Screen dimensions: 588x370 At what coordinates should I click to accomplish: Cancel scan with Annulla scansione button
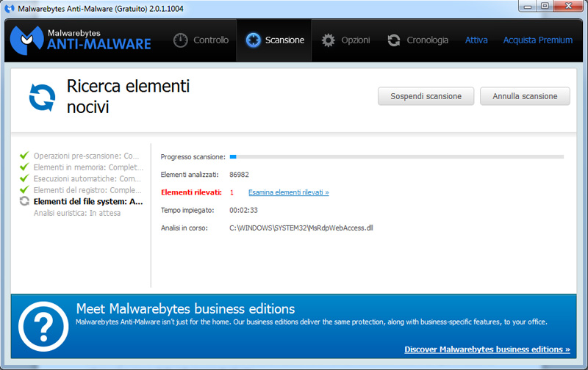525,96
